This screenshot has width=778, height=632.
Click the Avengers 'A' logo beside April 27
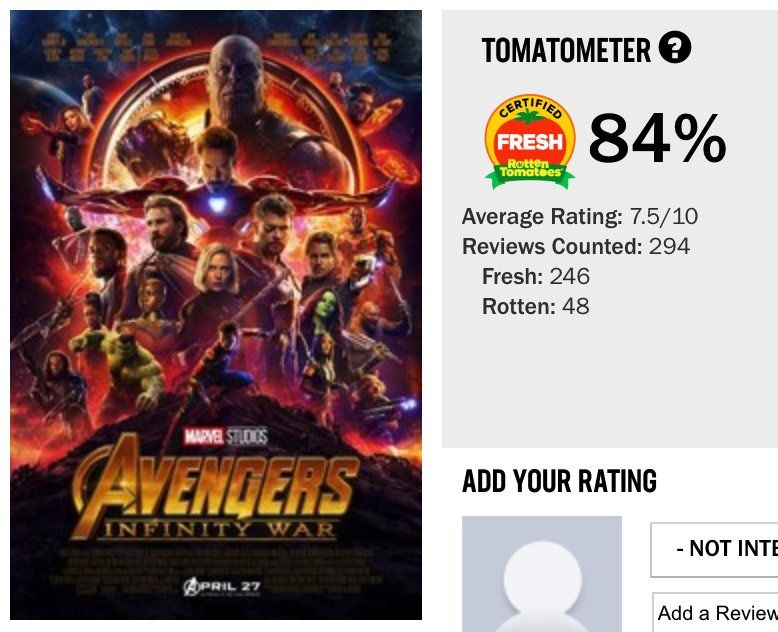point(191,587)
